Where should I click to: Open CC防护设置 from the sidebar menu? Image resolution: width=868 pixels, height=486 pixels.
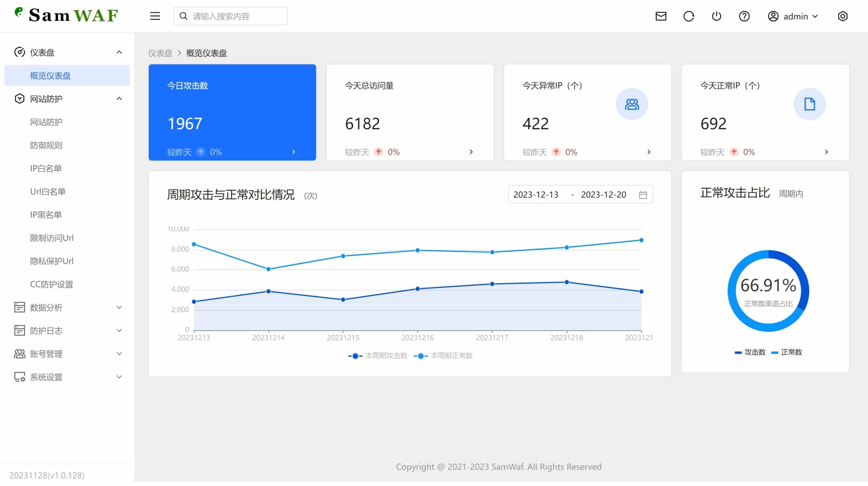pyautogui.click(x=51, y=284)
